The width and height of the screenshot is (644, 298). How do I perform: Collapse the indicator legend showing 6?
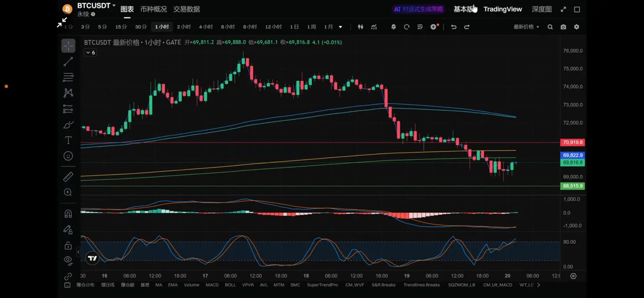tap(90, 53)
